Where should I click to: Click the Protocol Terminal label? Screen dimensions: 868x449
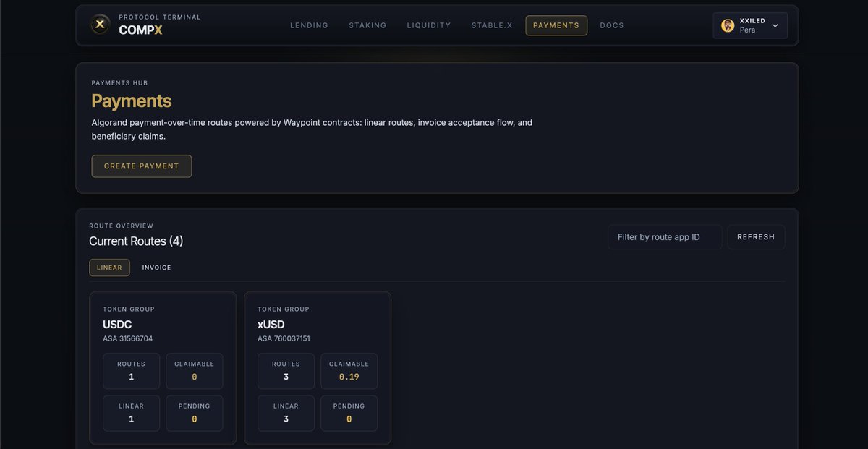pos(160,17)
